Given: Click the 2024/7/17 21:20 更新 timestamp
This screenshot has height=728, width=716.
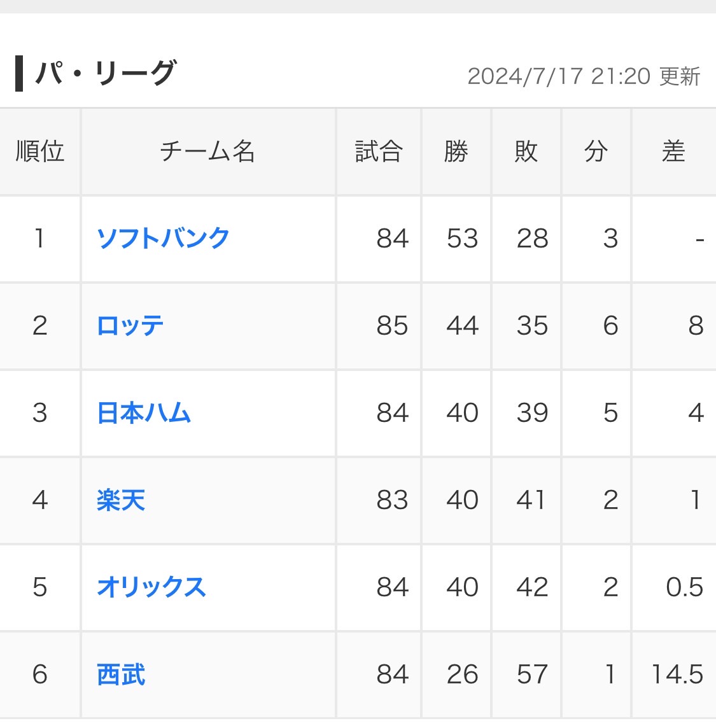Looking at the screenshot, I should click(x=584, y=76).
